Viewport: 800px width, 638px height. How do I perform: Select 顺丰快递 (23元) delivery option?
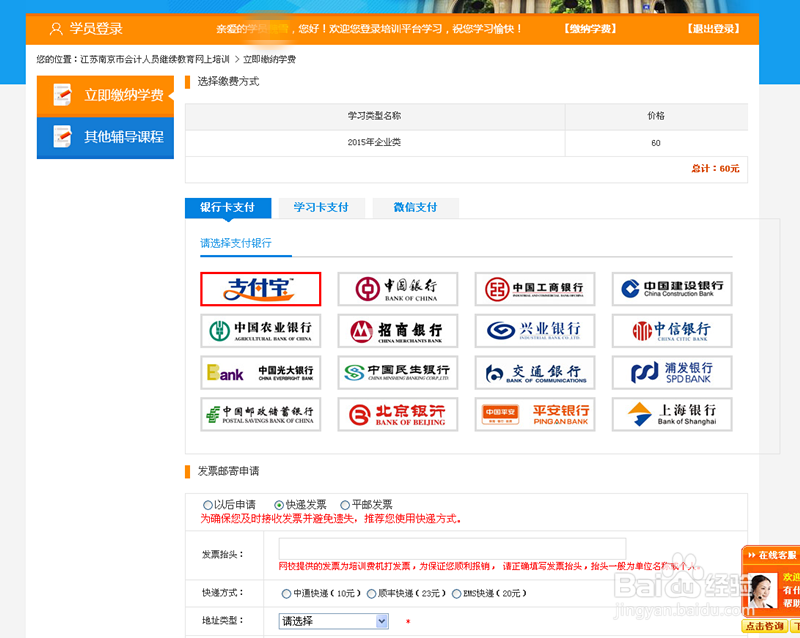point(371,594)
